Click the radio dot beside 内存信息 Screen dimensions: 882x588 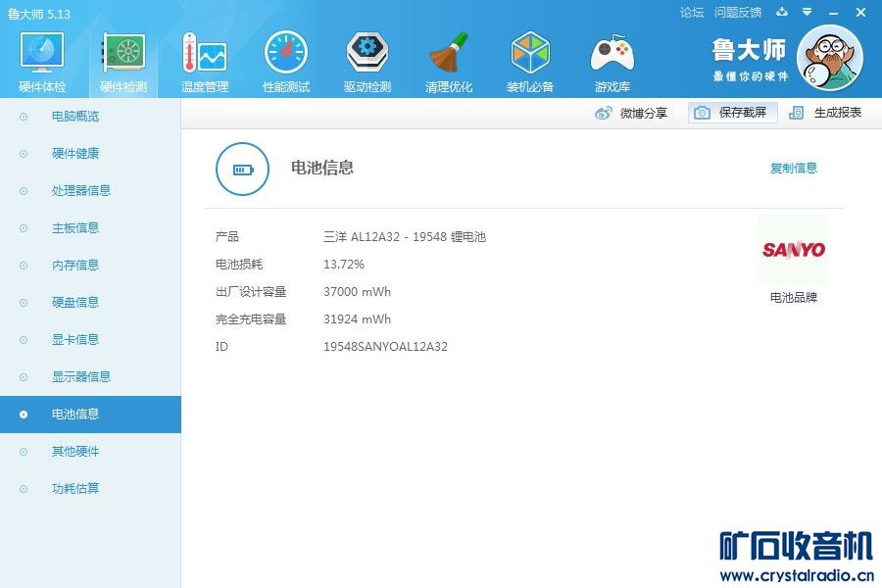(24, 265)
